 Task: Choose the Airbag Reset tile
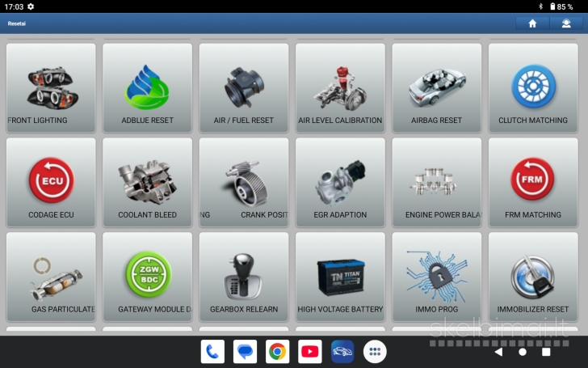click(436, 88)
